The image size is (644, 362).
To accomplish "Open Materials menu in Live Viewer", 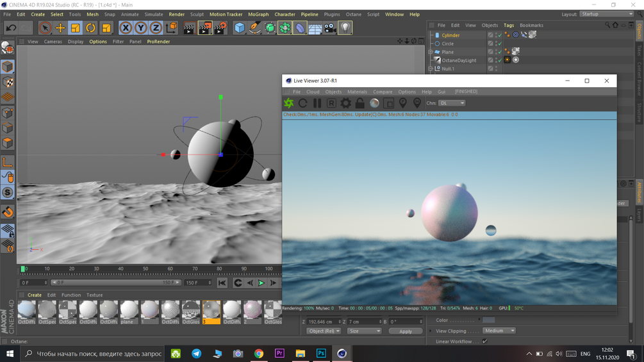I will pyautogui.click(x=357, y=92).
